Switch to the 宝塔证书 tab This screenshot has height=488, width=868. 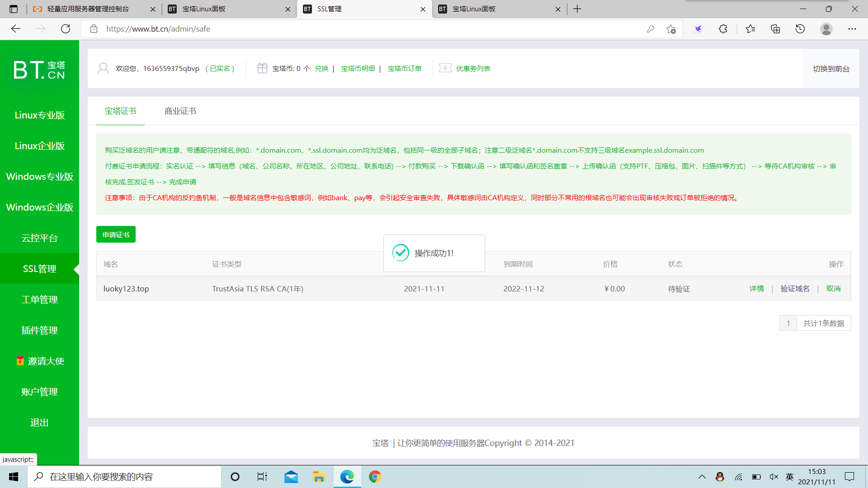pyautogui.click(x=120, y=111)
